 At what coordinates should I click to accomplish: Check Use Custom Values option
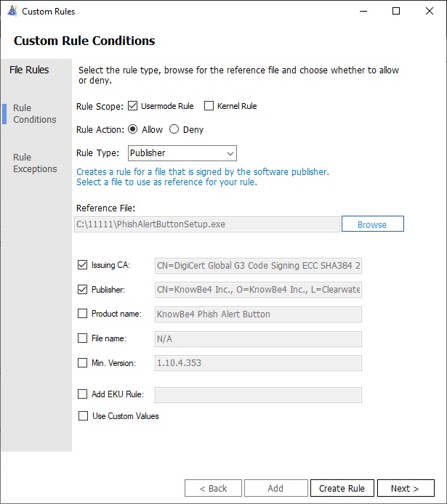82,416
